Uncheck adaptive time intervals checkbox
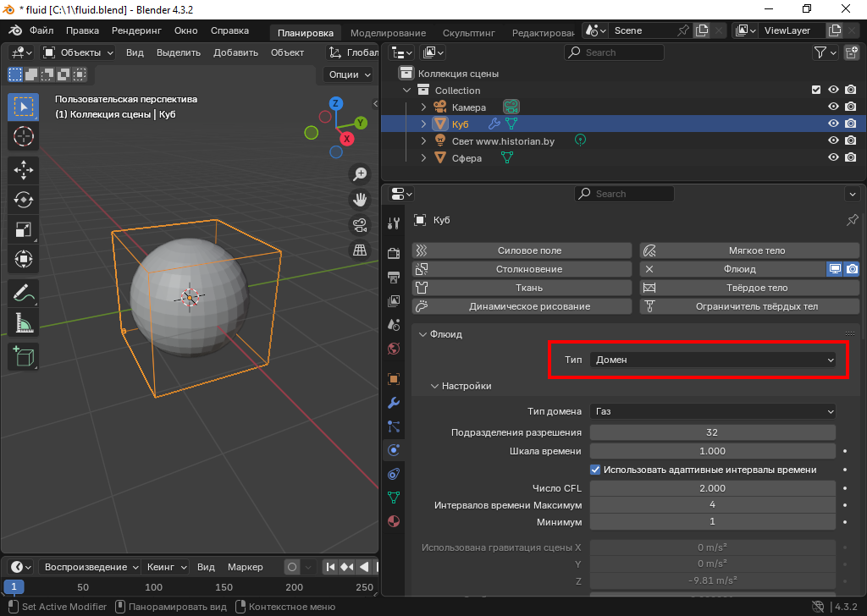 point(595,470)
